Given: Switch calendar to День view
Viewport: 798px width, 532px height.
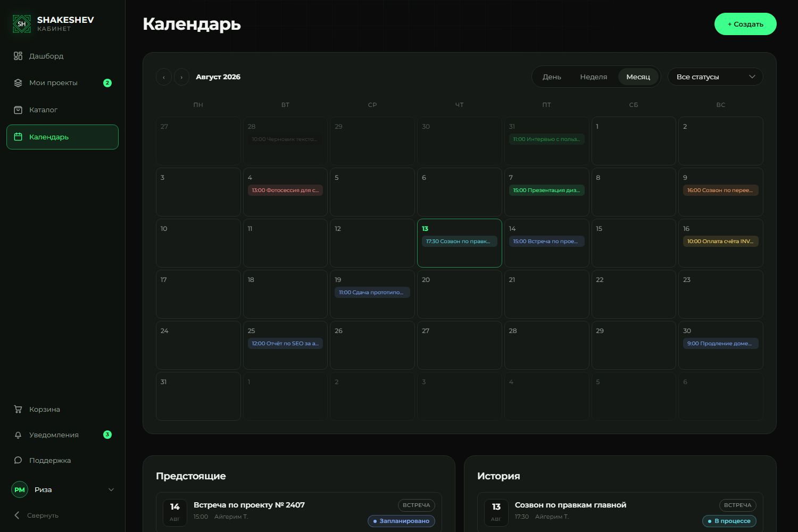Looking at the screenshot, I should coord(552,77).
